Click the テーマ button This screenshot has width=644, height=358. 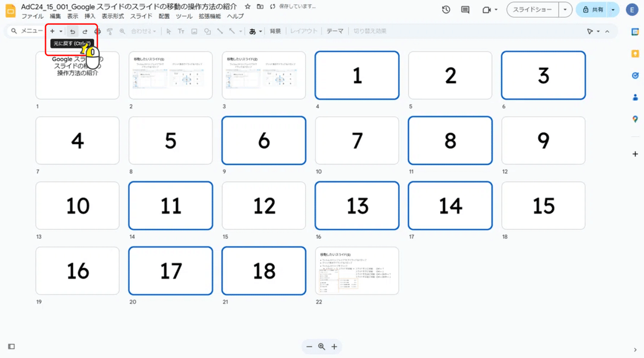[x=334, y=31]
